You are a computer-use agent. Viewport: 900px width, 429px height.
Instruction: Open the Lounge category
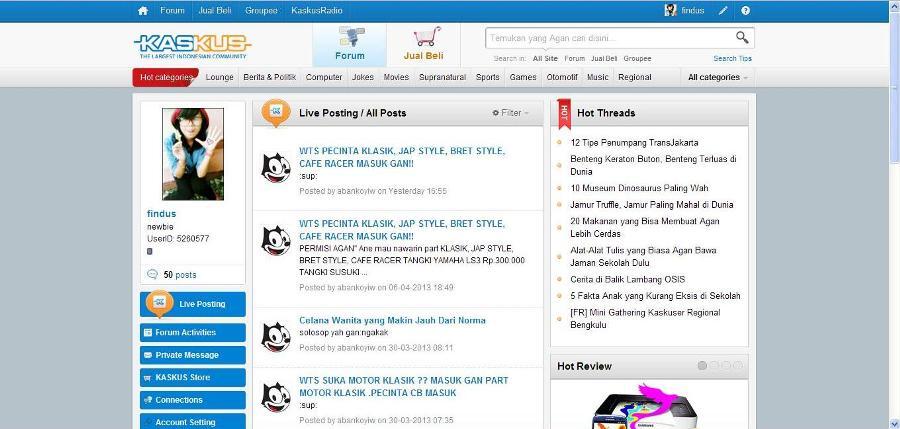coord(219,77)
